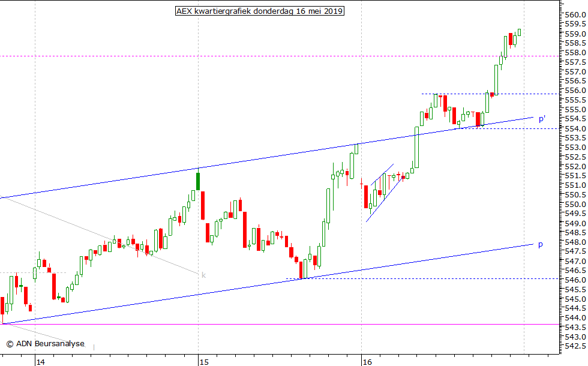588x366 pixels.
Task: Click the last green candle near 559
Action: [x=520, y=32]
